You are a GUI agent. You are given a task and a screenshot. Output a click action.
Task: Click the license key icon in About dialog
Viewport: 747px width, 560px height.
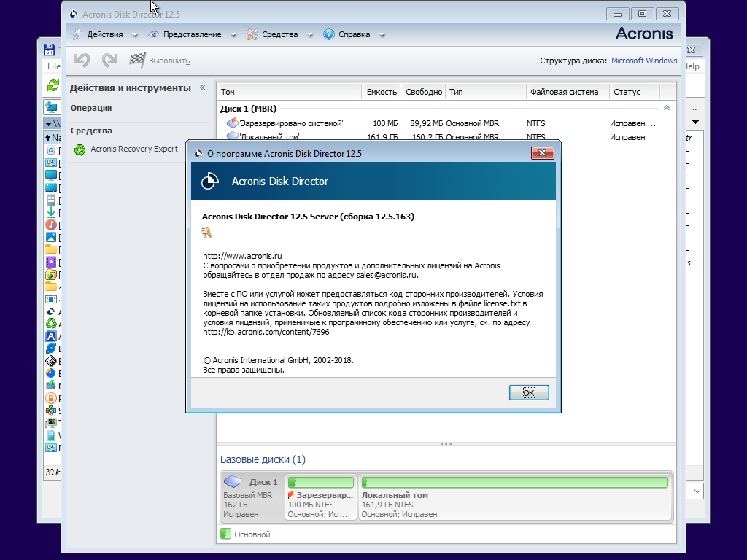[206, 233]
